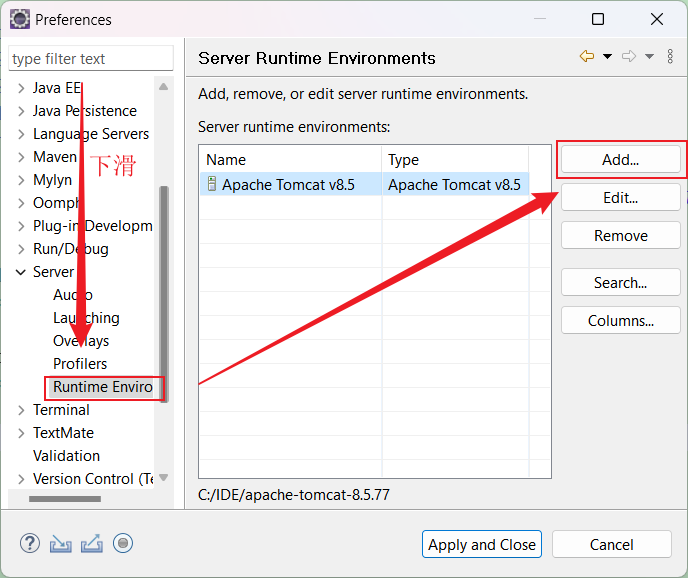The width and height of the screenshot is (688, 578).
Task: Click the tree scroll down arrow
Action: [x=164, y=477]
